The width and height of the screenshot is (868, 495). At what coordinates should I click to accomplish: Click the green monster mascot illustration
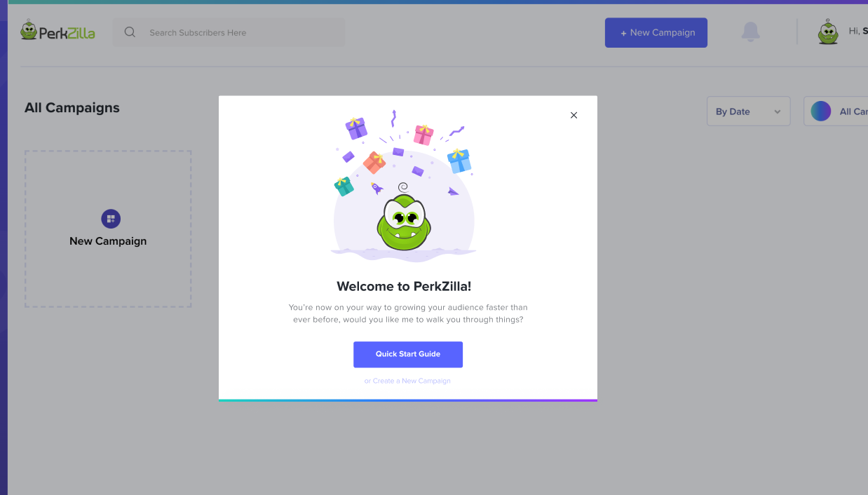click(404, 217)
